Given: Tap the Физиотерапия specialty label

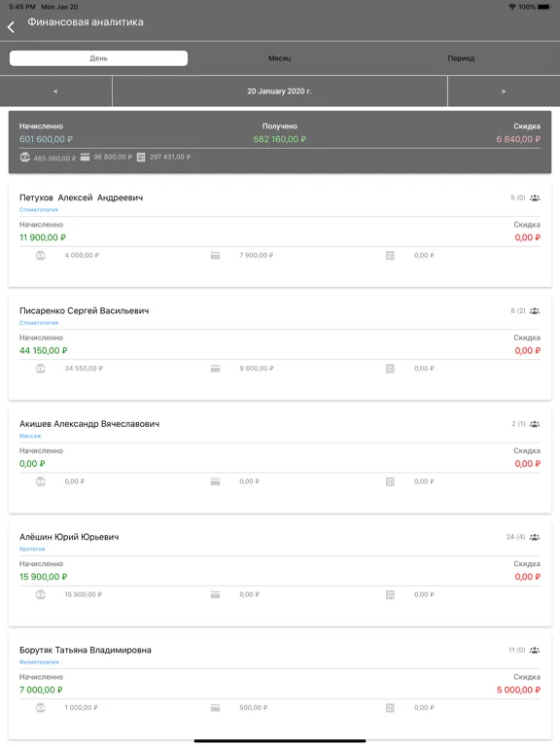Looking at the screenshot, I should tap(39, 661).
